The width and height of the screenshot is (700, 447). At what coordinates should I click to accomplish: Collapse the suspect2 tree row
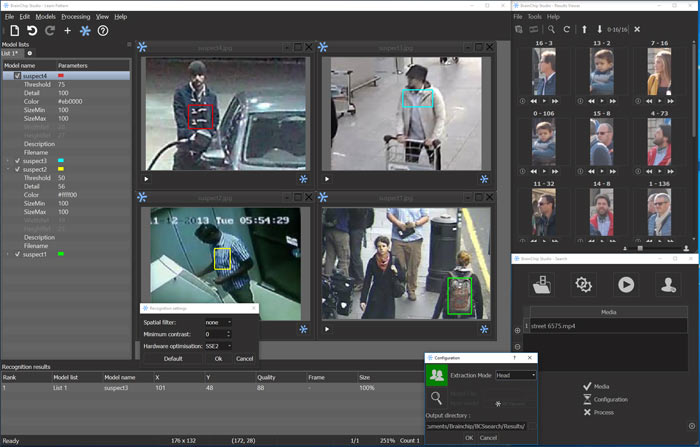coord(8,169)
